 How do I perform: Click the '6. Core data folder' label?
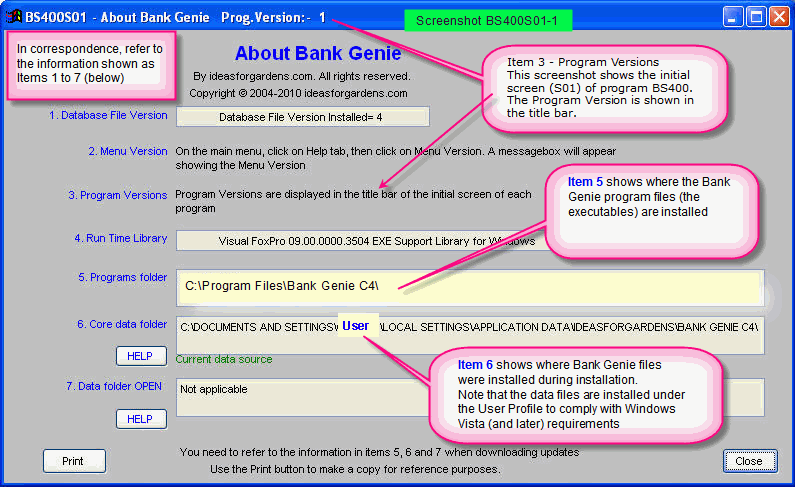pyautogui.click(x=122, y=324)
